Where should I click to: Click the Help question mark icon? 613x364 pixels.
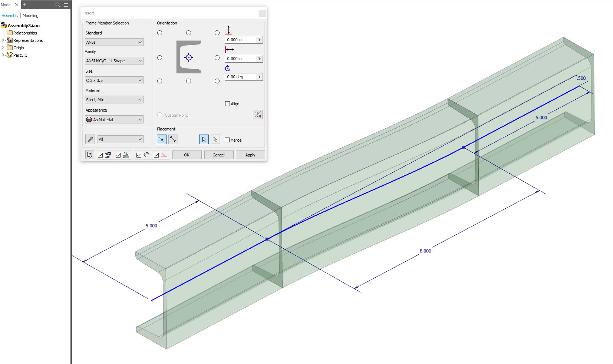click(x=89, y=155)
